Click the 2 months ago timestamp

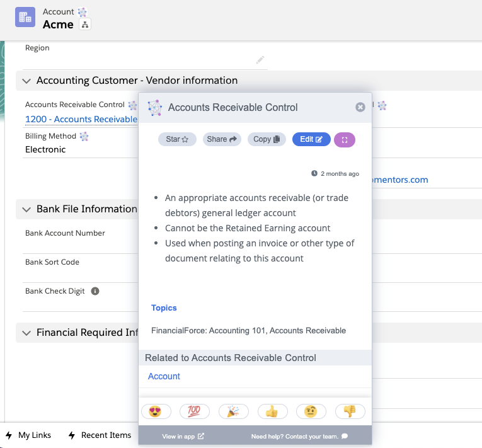click(340, 174)
